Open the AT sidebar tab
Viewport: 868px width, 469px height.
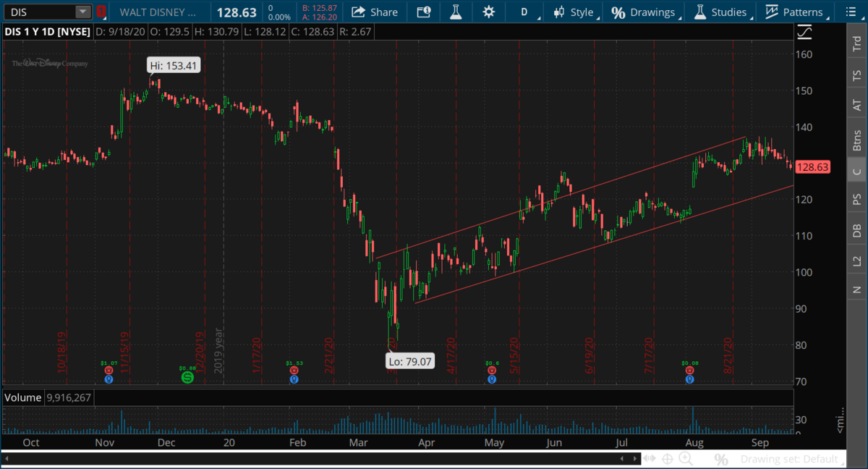858,106
